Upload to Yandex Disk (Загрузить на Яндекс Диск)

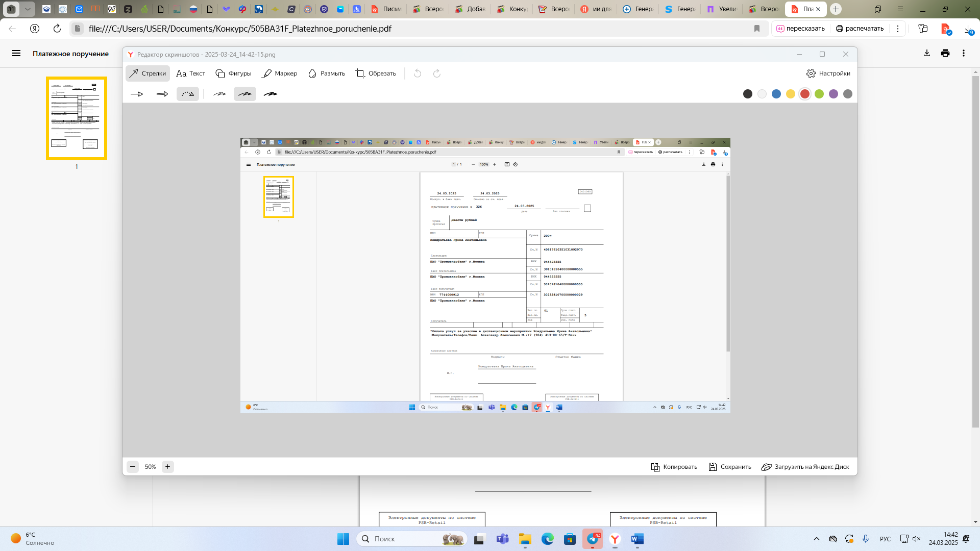(805, 467)
